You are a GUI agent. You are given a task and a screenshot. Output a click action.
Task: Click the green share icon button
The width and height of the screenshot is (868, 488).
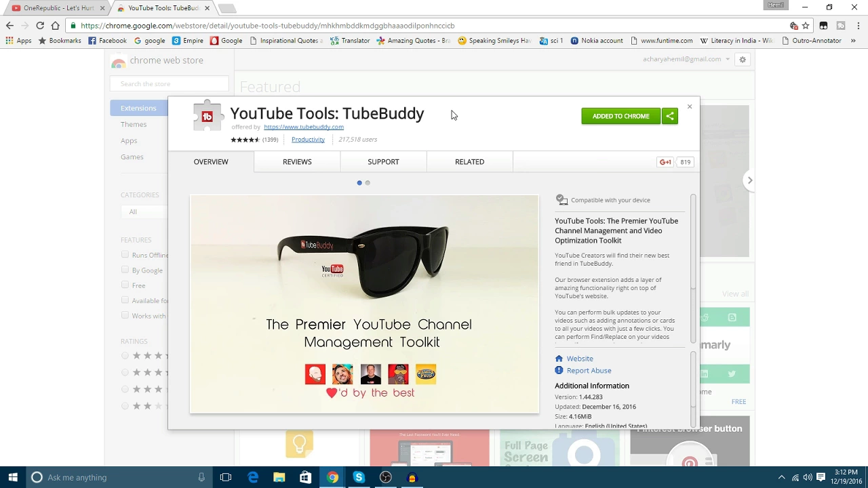click(670, 116)
